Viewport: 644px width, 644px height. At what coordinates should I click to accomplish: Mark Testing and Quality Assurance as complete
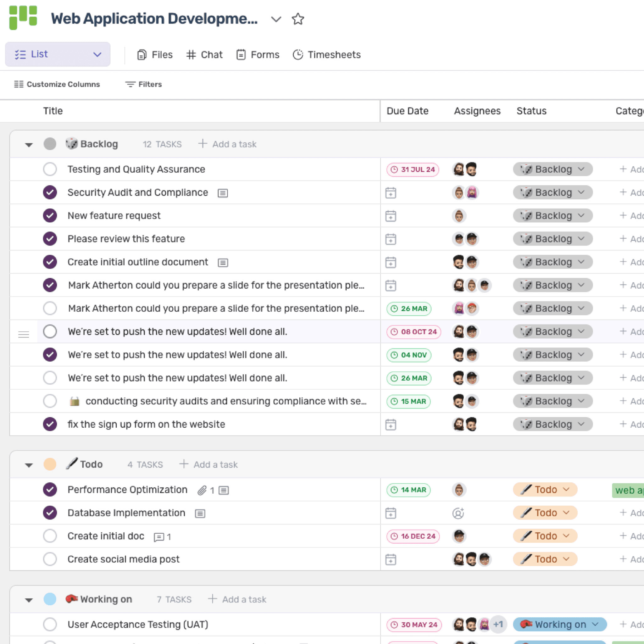pyautogui.click(x=50, y=169)
